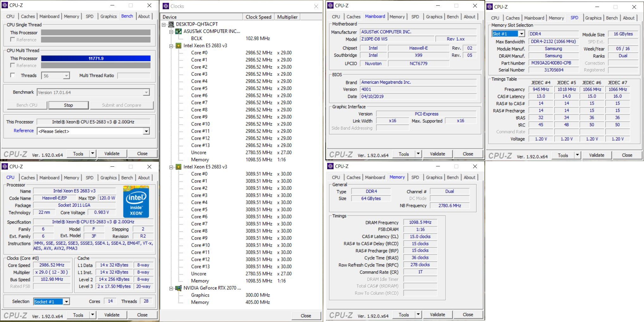Open Slot #1 memory slot dropdown
Screen dimensions: 644x322
pos(522,34)
